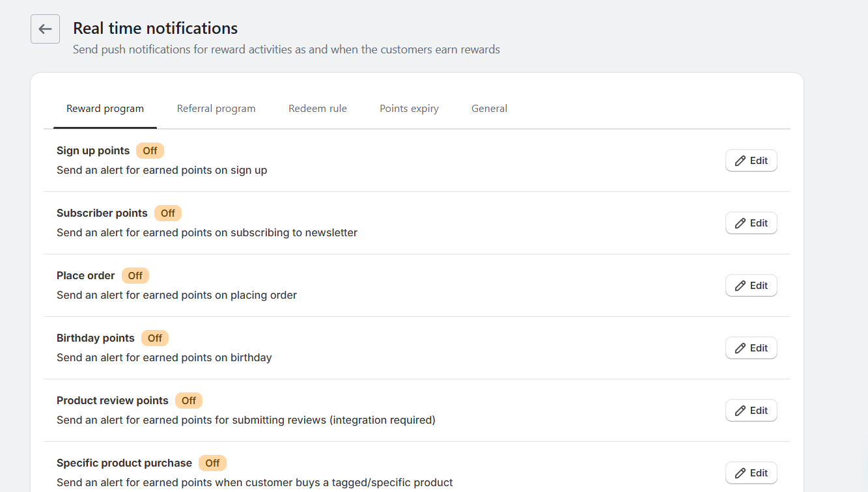Click the Product review points title
868x492 pixels.
(113, 400)
